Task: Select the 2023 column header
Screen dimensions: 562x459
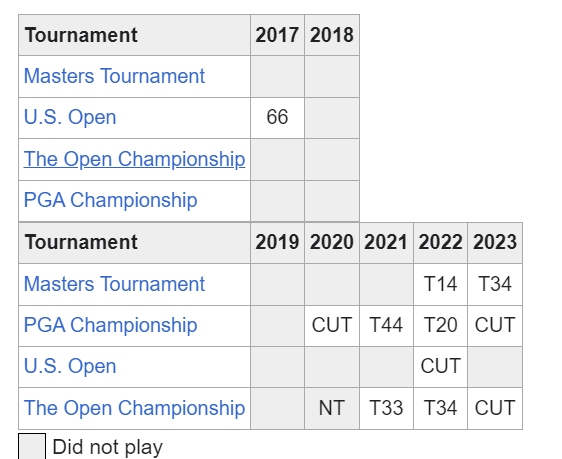Action: [495, 242]
